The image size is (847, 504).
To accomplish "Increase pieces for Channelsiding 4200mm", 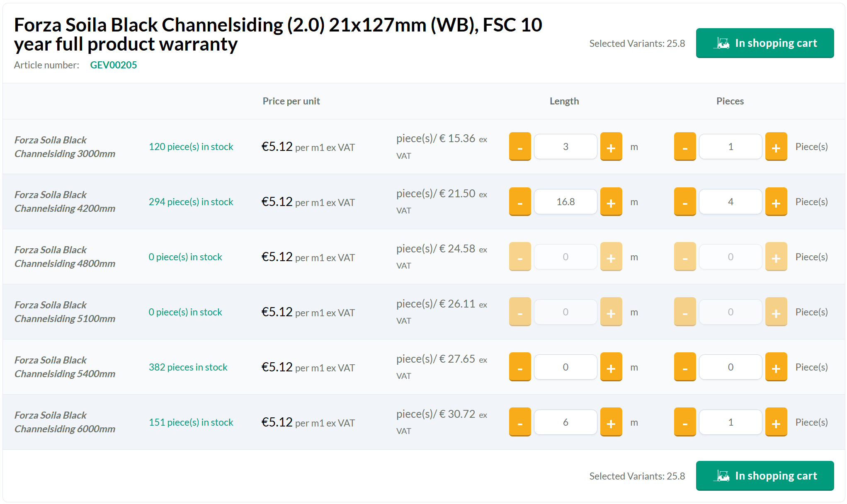I will (x=776, y=202).
